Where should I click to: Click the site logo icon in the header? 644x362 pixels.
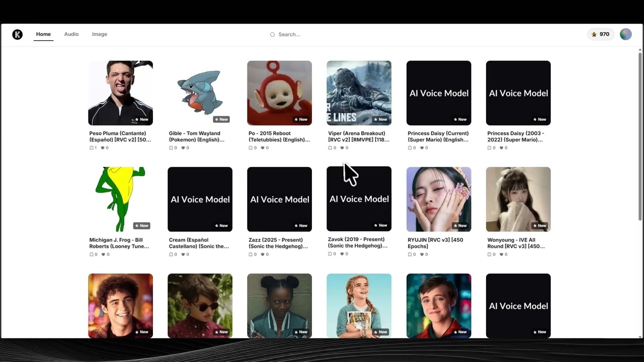pyautogui.click(x=18, y=35)
